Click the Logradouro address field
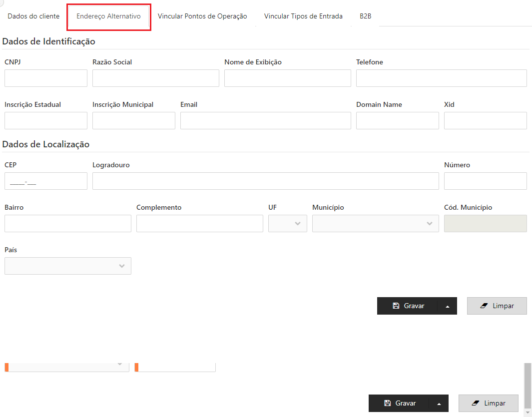This screenshot has height=417, width=532. 265,181
